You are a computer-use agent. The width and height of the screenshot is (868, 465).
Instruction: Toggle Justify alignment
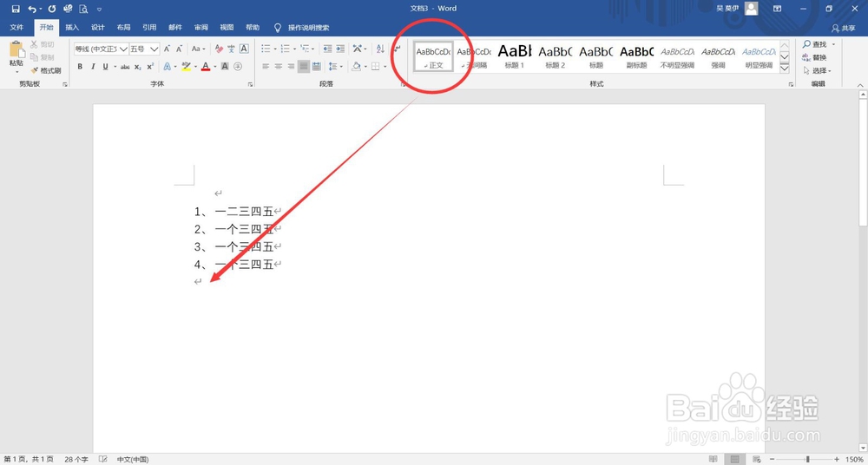(303, 67)
